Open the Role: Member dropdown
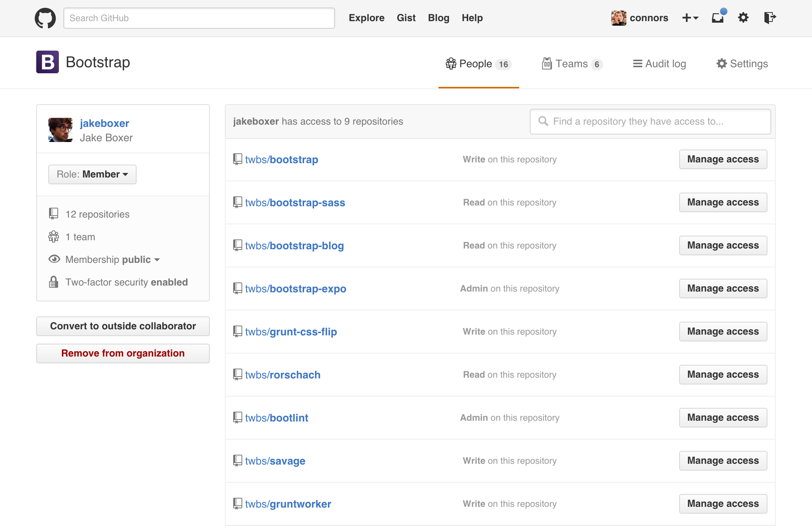Viewport: 812px width, 531px height. (x=92, y=174)
